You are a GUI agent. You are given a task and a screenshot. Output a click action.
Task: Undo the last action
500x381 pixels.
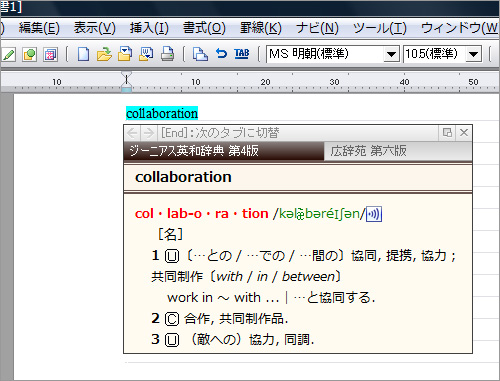pyautogui.click(x=221, y=54)
